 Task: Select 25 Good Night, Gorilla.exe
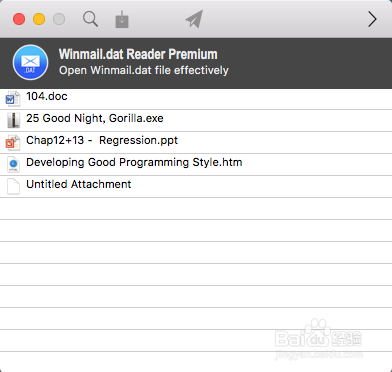(95, 118)
